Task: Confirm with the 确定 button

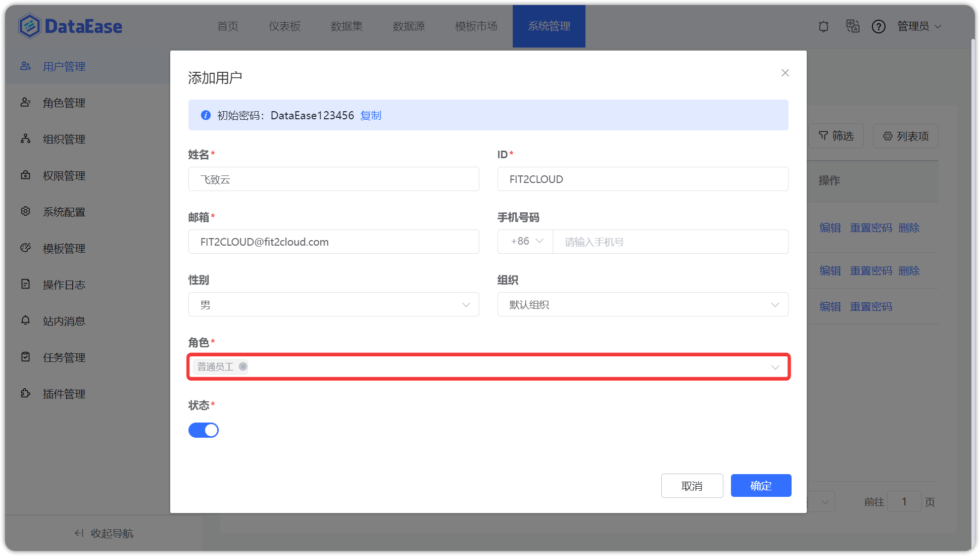Action: pyautogui.click(x=761, y=486)
